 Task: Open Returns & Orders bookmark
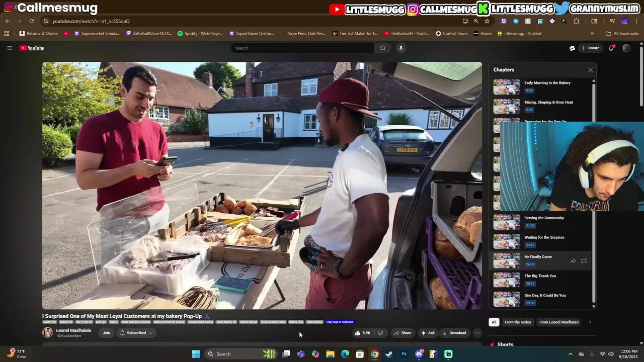click(x=39, y=34)
